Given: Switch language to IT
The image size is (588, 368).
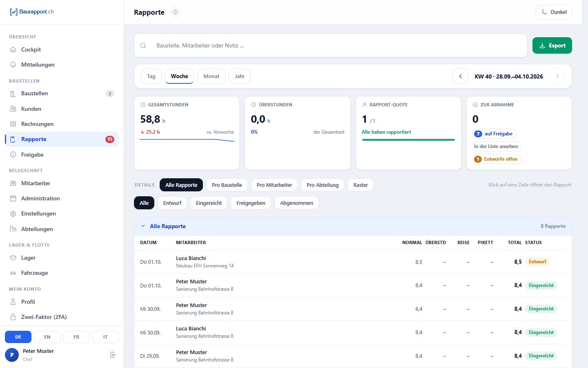Looking at the screenshot, I should pos(105,337).
